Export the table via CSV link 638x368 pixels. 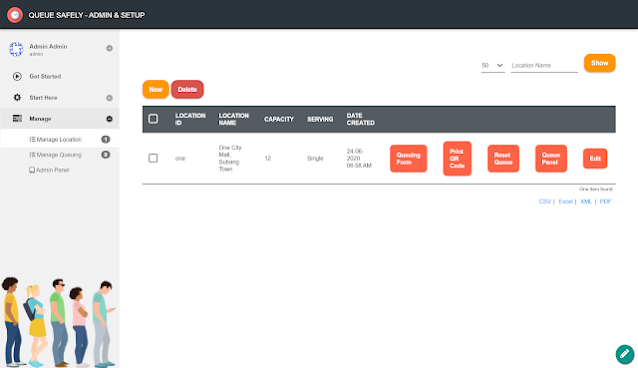[x=544, y=202]
